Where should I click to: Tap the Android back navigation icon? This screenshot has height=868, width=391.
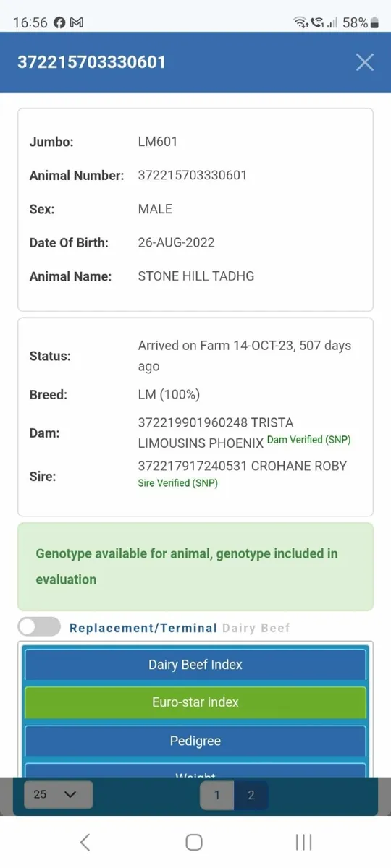(x=85, y=842)
